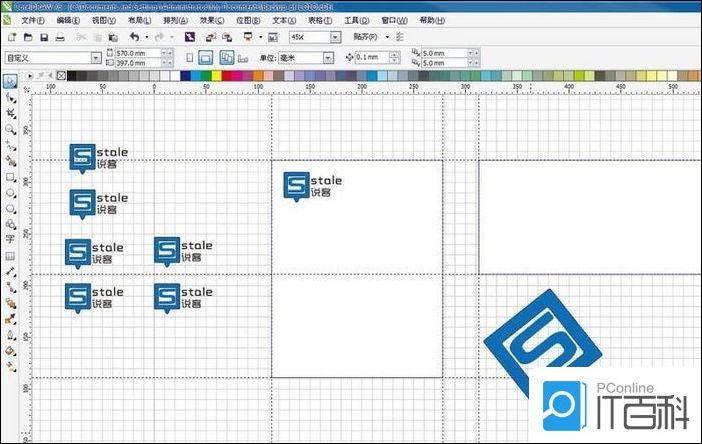Click the Options icon beside 贴齐
This screenshot has width=702, height=444.
pyautogui.click(x=400, y=37)
